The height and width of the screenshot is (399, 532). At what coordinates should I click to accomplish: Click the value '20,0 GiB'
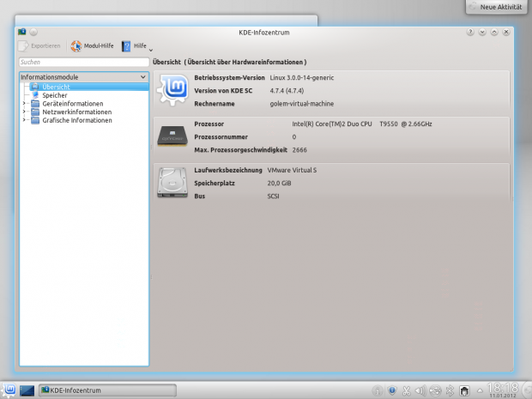pyautogui.click(x=279, y=184)
